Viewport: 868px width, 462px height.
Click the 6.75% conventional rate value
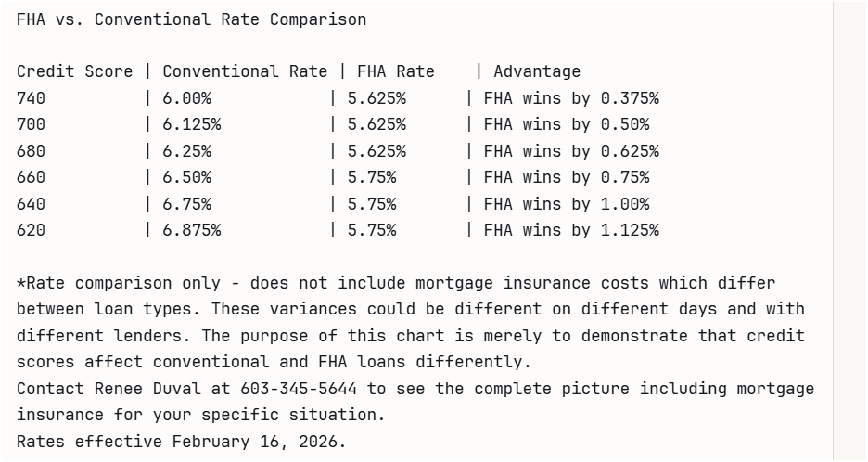pos(186,204)
